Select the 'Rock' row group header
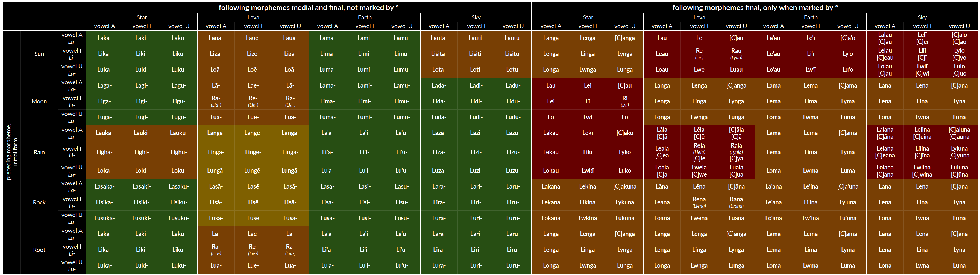This screenshot has height=275, width=980. click(39, 202)
